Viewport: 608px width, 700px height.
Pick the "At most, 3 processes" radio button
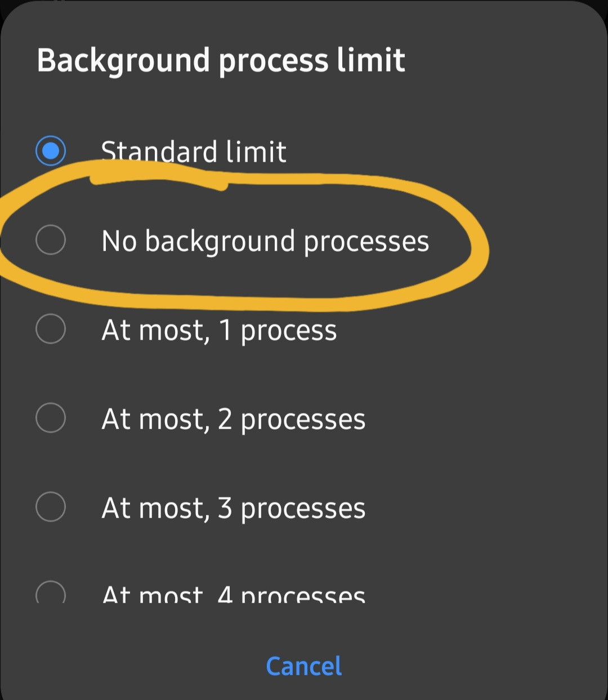point(51,507)
